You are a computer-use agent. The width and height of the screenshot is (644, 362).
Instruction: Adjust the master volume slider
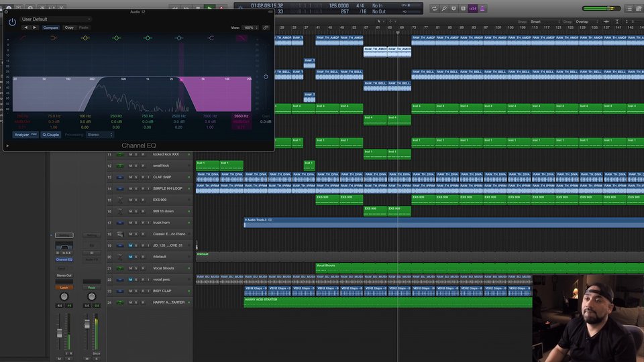click(x=601, y=8)
